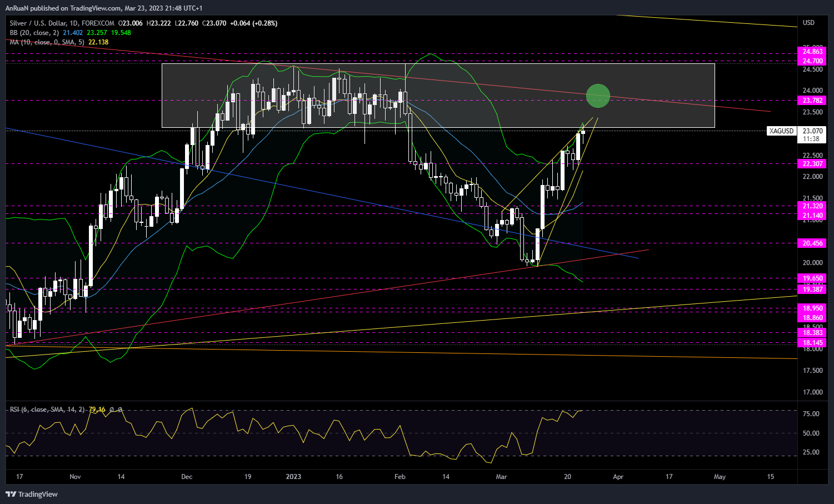Click the RSI (6, close, SMA, 14, 2) legend
The image size is (834, 504).
tap(47, 410)
